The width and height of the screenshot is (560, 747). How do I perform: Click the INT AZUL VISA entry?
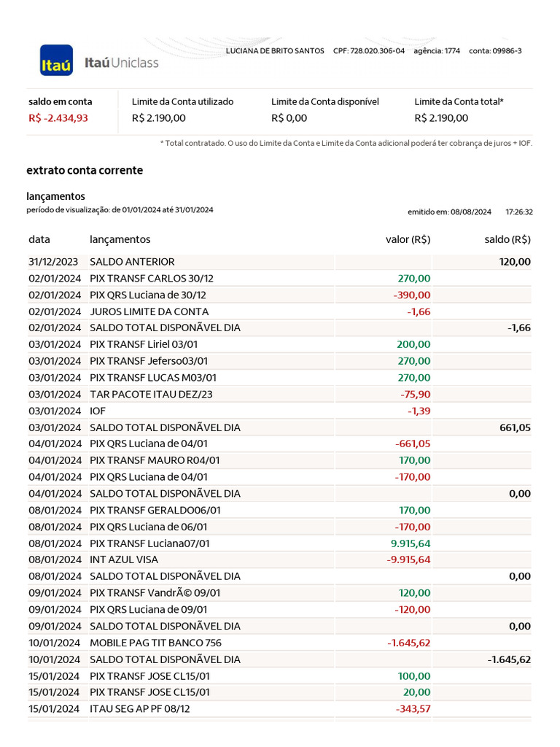coord(124,560)
